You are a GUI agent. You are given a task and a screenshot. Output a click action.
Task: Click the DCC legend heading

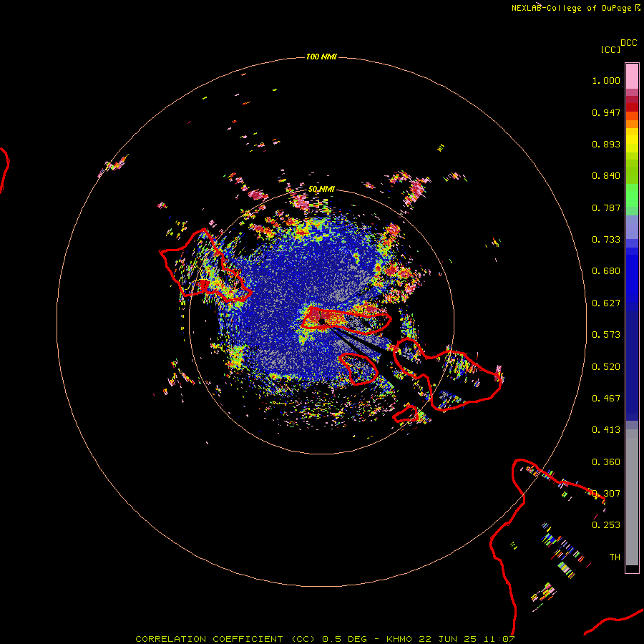click(628, 43)
